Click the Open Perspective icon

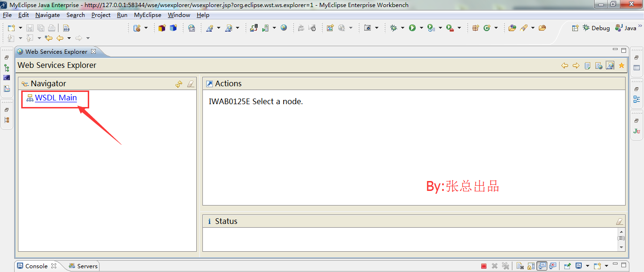[575, 28]
